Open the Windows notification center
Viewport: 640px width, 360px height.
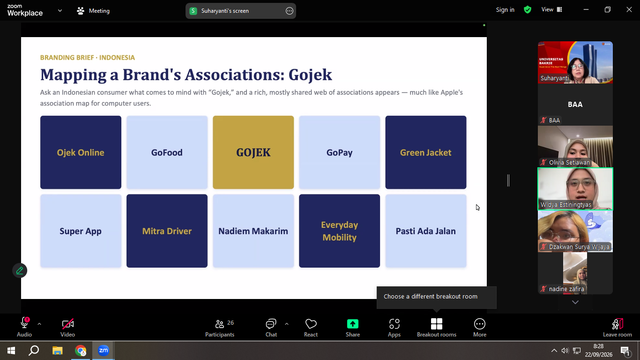coord(625,351)
